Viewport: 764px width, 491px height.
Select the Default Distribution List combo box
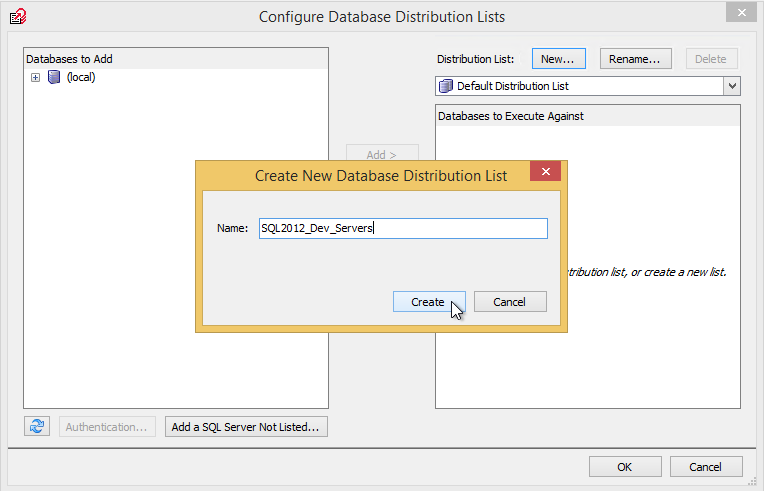pos(580,86)
